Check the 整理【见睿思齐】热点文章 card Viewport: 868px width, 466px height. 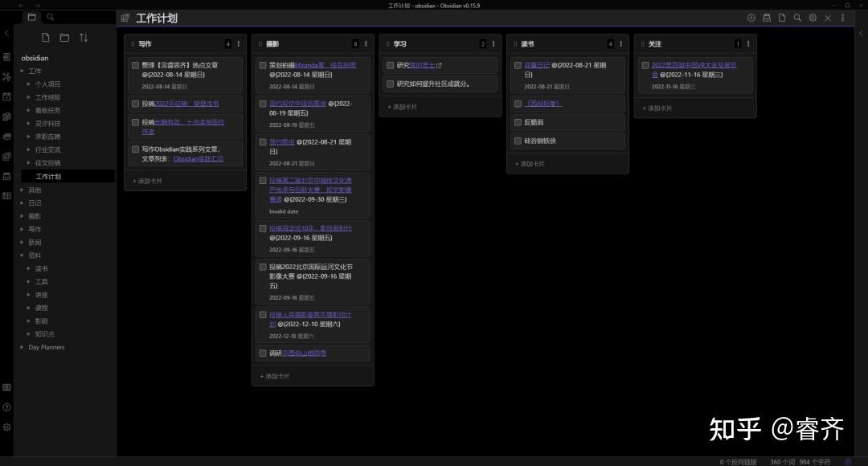(135, 65)
